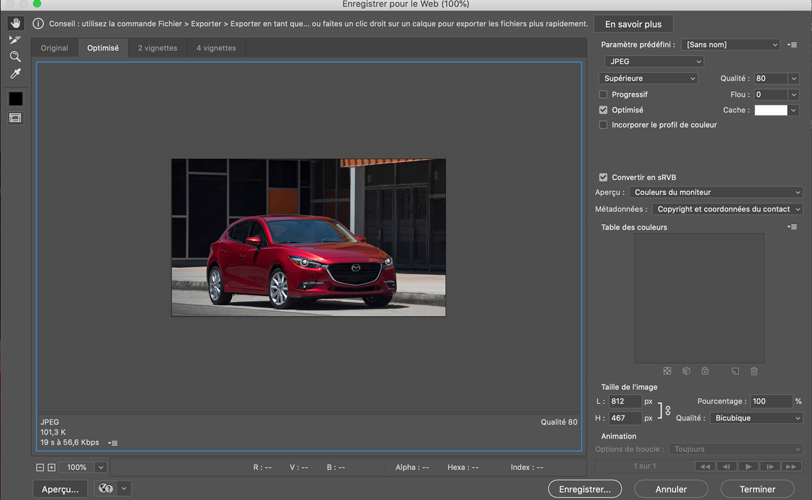Open zoom level 100% dropdown
The width and height of the screenshot is (812, 500).
point(101,467)
